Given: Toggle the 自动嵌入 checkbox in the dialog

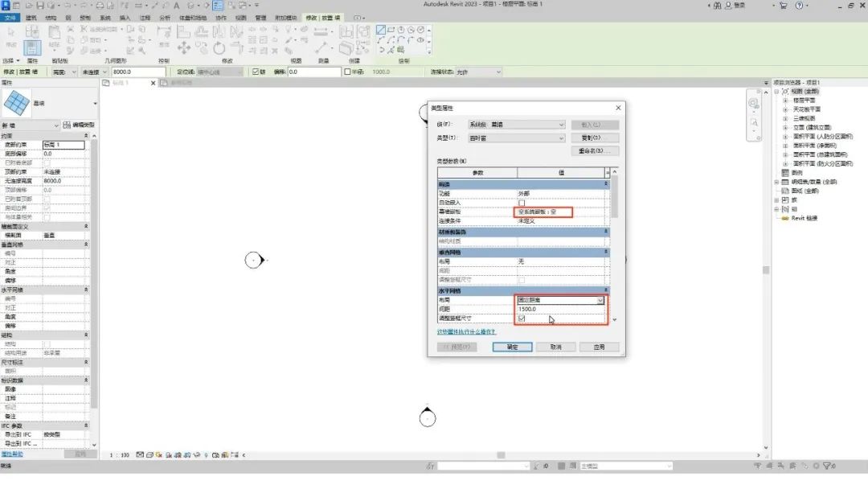Looking at the screenshot, I should coord(522,203).
